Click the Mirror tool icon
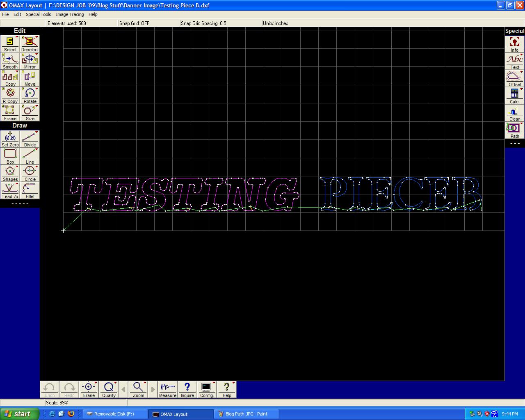The width and height of the screenshot is (525, 420). 30,61
